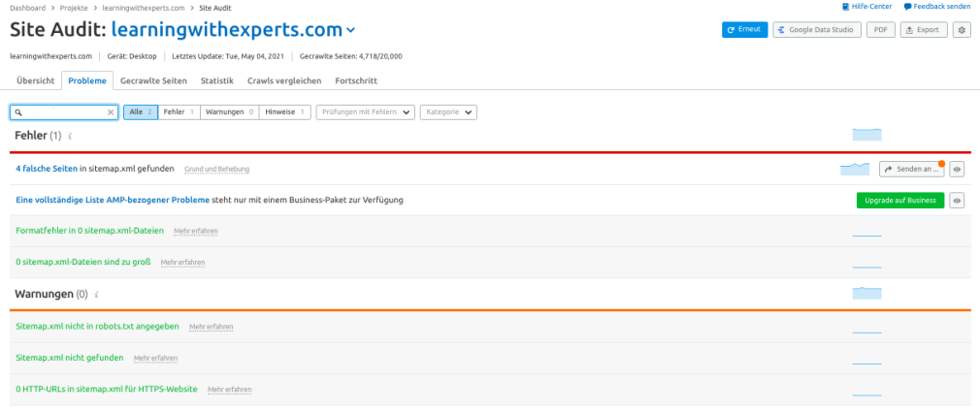Viewport: 980px width, 412px height.
Task: Click into the issue search field
Action: [x=64, y=112]
